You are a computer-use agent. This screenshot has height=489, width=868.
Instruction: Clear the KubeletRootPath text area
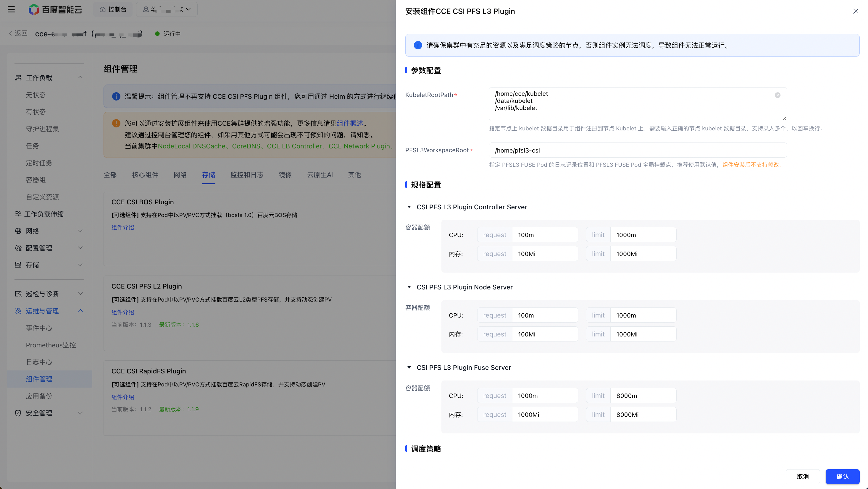[x=778, y=95]
